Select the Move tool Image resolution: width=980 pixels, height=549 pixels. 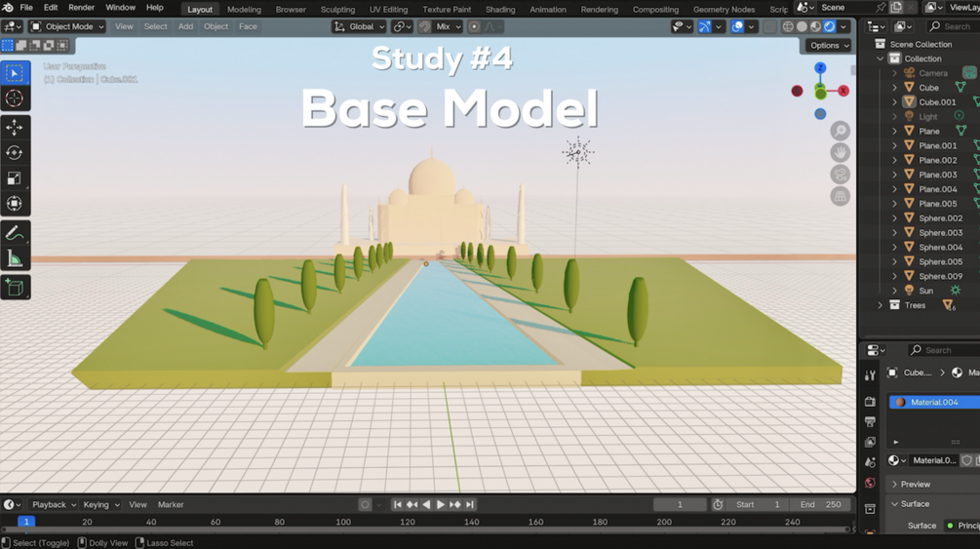click(x=15, y=127)
